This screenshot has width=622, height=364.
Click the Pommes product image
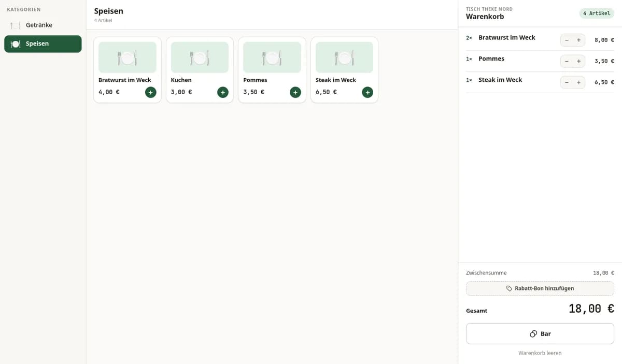(272, 57)
